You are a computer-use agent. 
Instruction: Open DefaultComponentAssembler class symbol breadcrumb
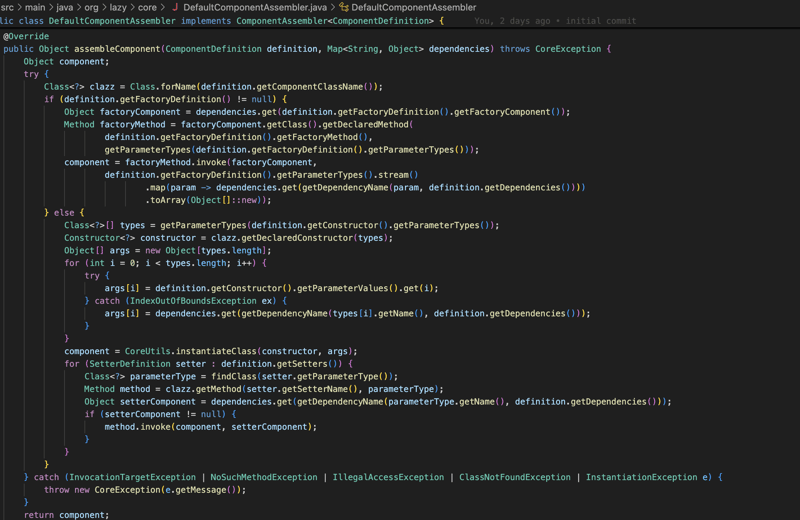413,7
